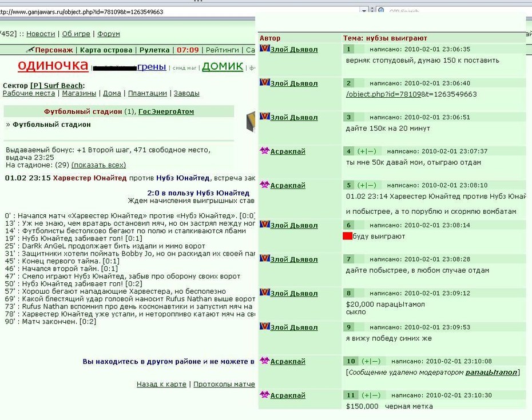The image size is (532, 420).
Task: Click match result 2:0 в пользу Нубз Юнайтед
Action: [198, 193]
